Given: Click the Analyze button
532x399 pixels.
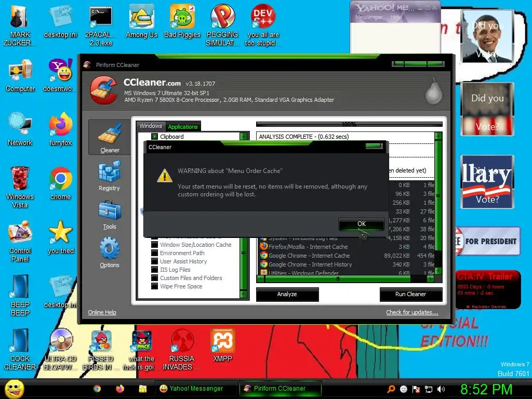Looking at the screenshot, I should tap(287, 294).
